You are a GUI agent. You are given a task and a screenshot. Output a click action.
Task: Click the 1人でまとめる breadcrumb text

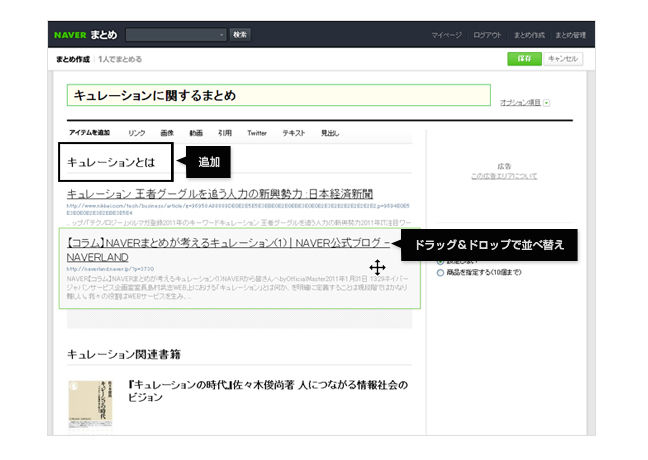(120, 59)
